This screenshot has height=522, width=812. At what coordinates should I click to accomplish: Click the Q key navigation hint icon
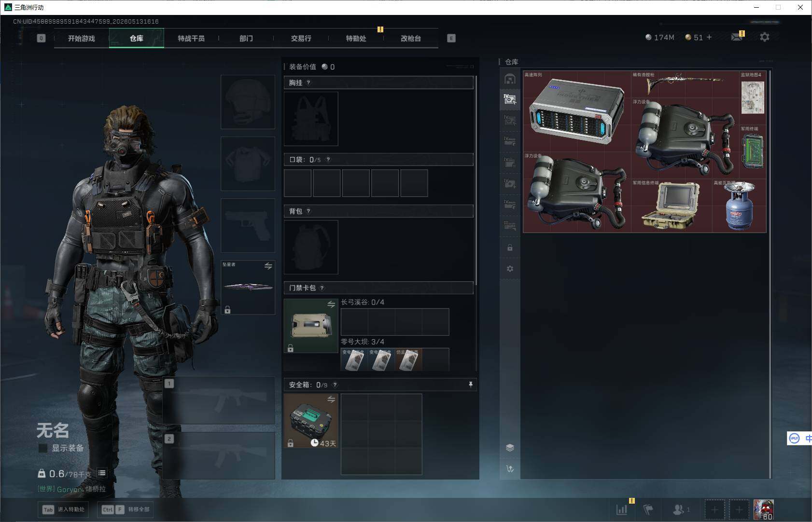tap(41, 38)
